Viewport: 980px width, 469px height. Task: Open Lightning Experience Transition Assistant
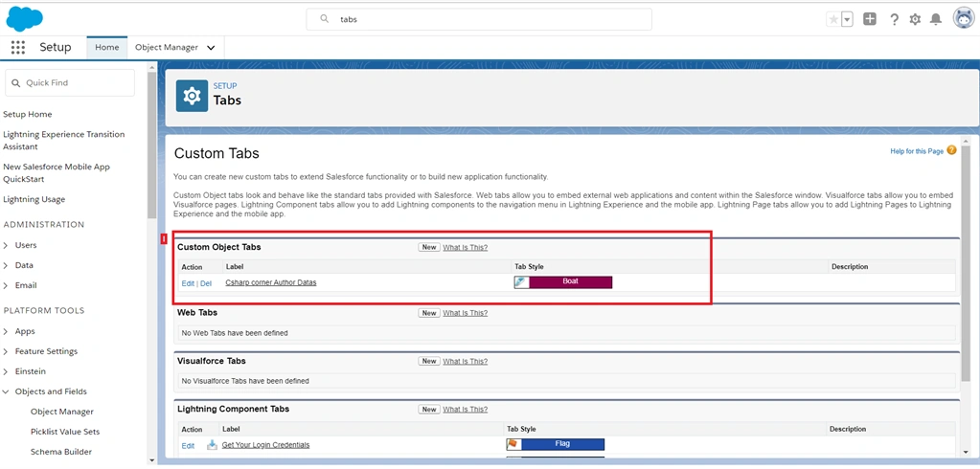pos(64,141)
